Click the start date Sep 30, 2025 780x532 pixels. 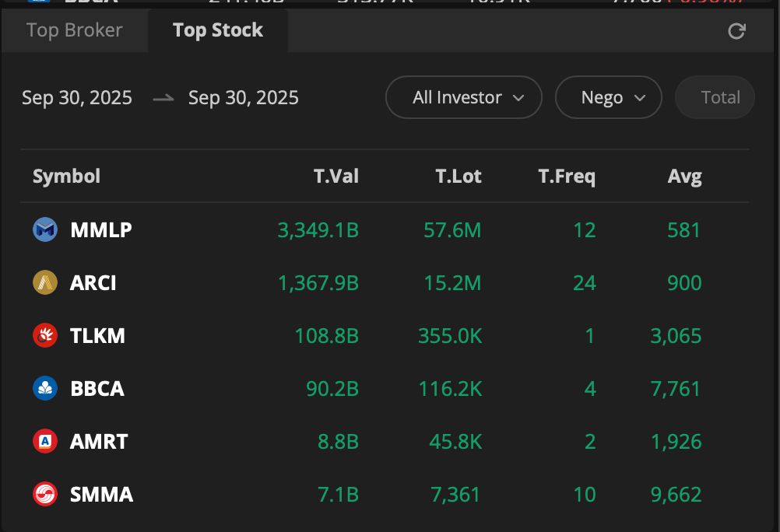point(77,98)
